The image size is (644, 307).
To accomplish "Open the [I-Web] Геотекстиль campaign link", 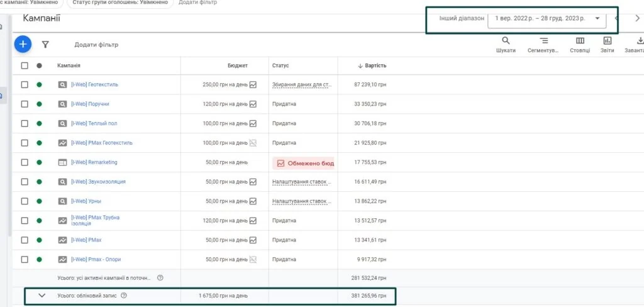I will (x=95, y=85).
